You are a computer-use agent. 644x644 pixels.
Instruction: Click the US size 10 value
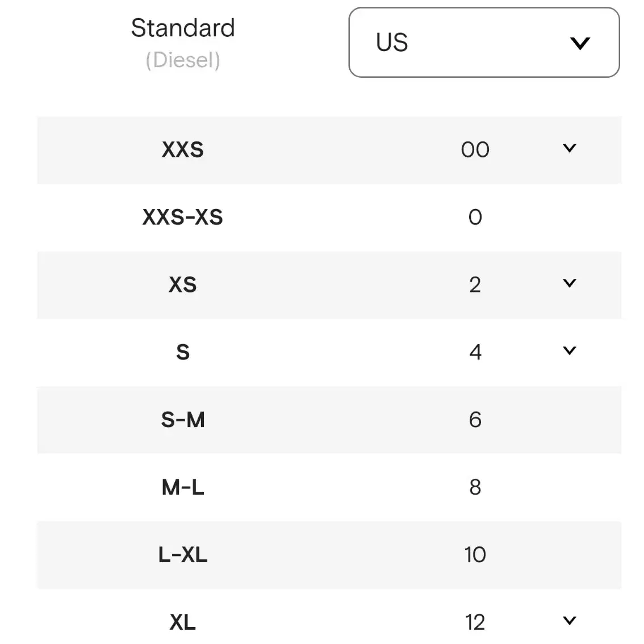click(x=475, y=555)
